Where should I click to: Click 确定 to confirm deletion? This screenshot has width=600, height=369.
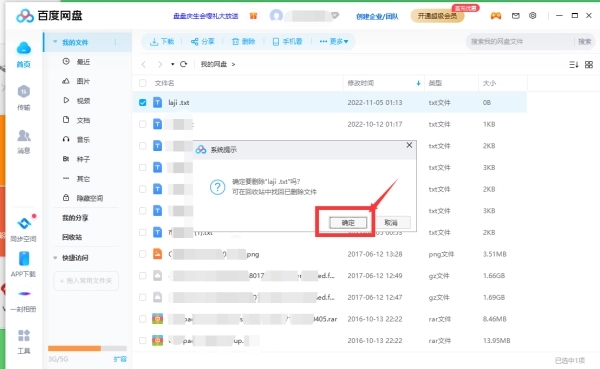click(348, 223)
